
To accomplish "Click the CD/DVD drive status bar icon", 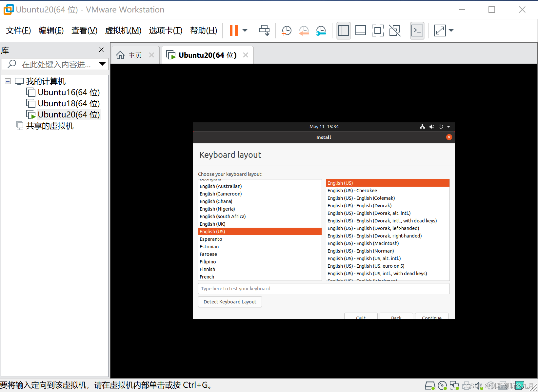I will (x=442, y=386).
